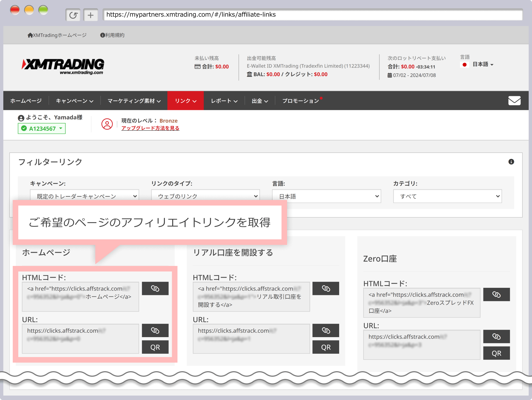
Task: Open the 出金 menu
Action: [260, 101]
